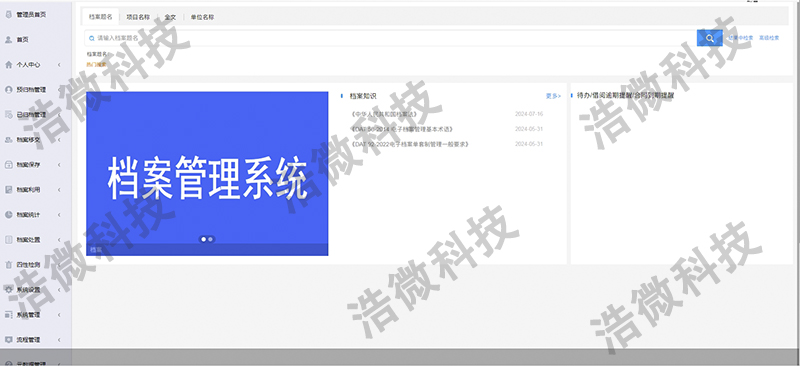This screenshot has height=366, width=800.
Task: Click the 四性检测 sidebar icon
Action: point(8,265)
